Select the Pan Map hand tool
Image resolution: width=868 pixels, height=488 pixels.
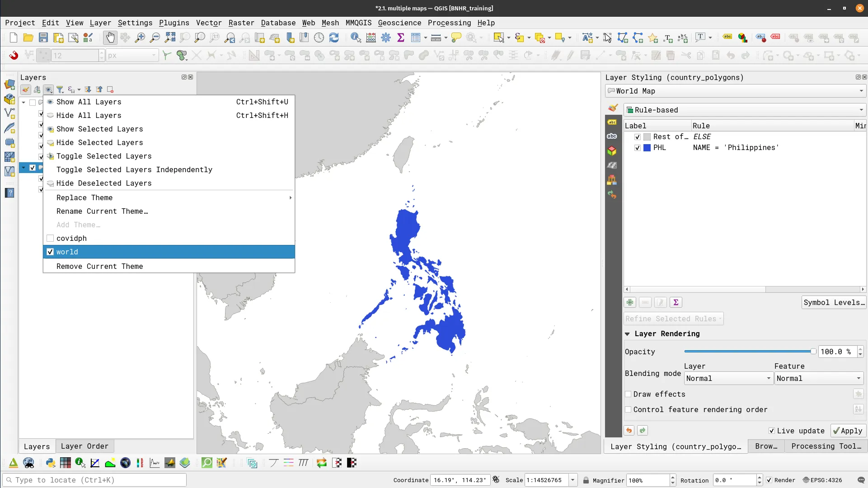110,38
